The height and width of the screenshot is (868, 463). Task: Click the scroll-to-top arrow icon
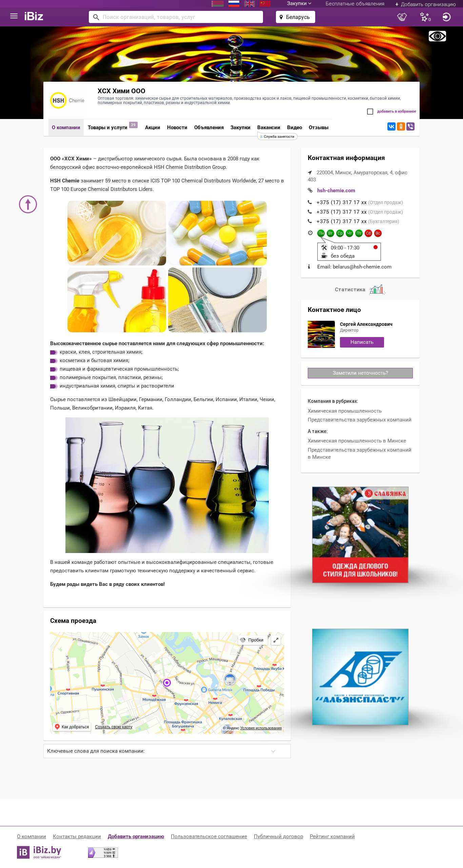point(28,204)
